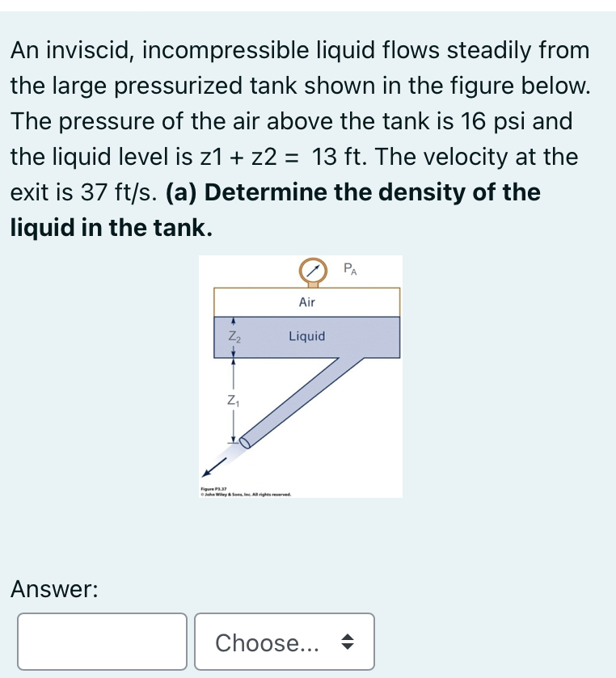Select the Z2 dimension arrow in the diagram

[234, 335]
